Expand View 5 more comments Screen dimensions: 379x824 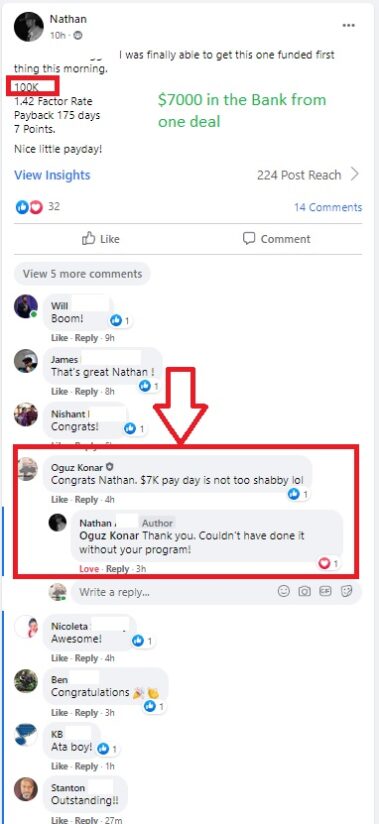coord(83,274)
